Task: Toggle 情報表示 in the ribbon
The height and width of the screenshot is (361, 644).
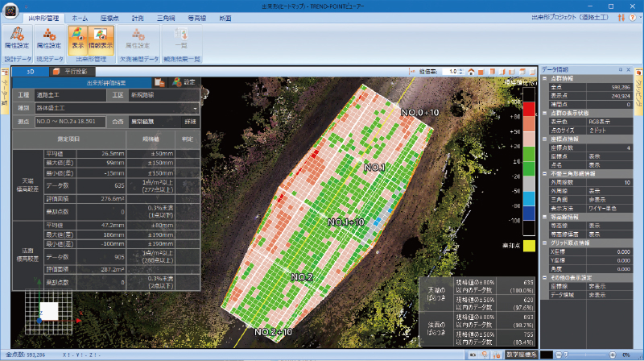Action: [x=101, y=38]
